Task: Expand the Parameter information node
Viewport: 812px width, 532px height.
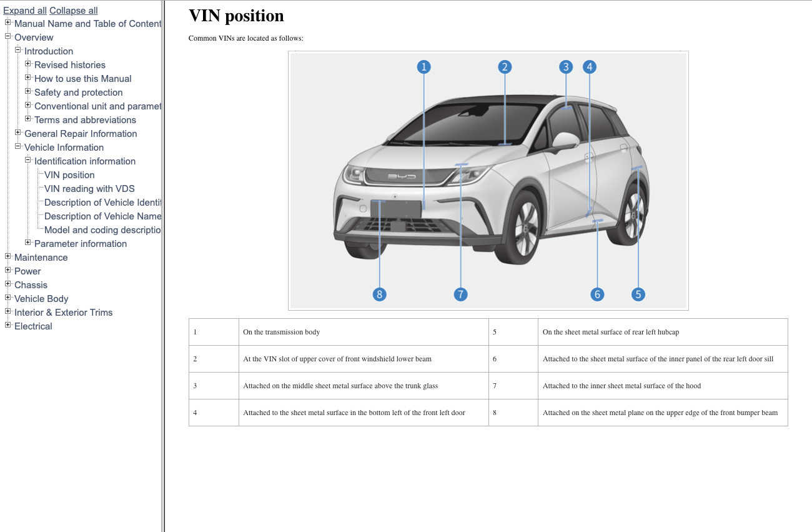Action: 28,243
